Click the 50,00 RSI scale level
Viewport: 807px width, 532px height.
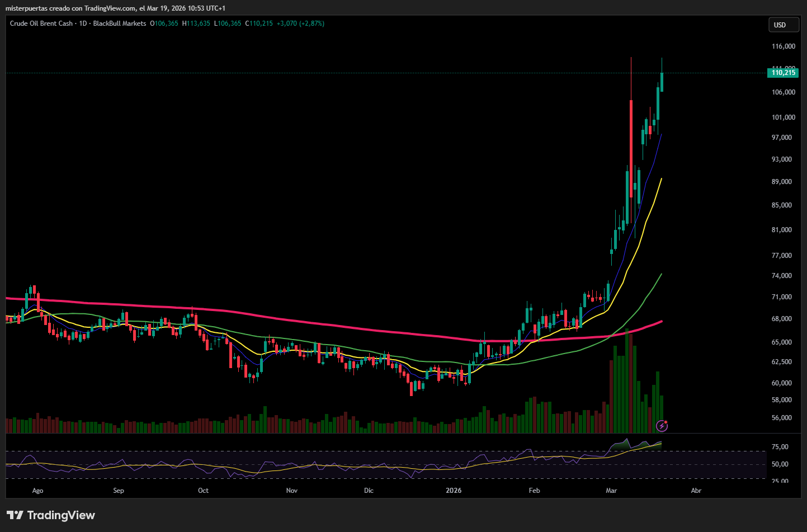(780, 464)
